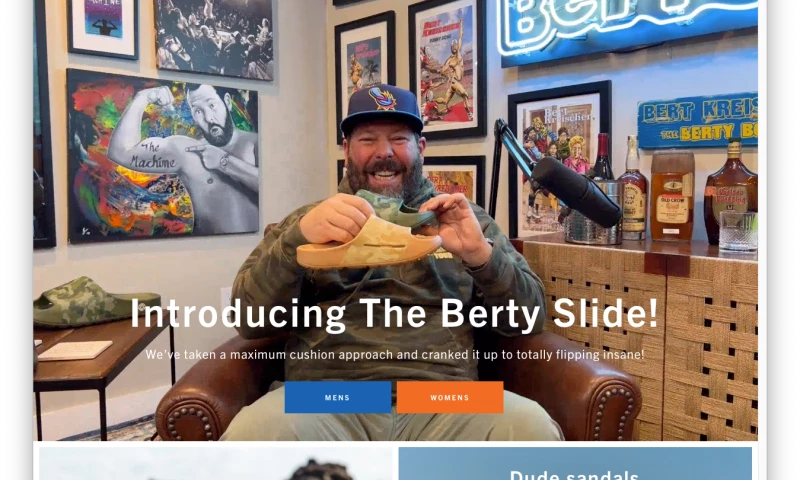Click the 'Introducing The Berty Slide!' headline
Image resolution: width=800 pixels, height=480 pixels.
(x=394, y=313)
